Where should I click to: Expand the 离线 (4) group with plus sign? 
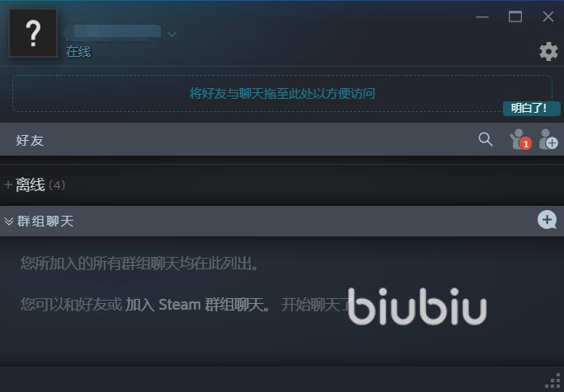pyautogui.click(x=8, y=184)
